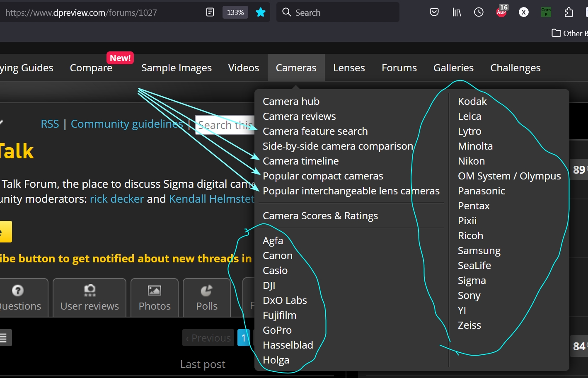The height and width of the screenshot is (378, 588).
Task: Click the green CORS extension icon
Action: [546, 12]
